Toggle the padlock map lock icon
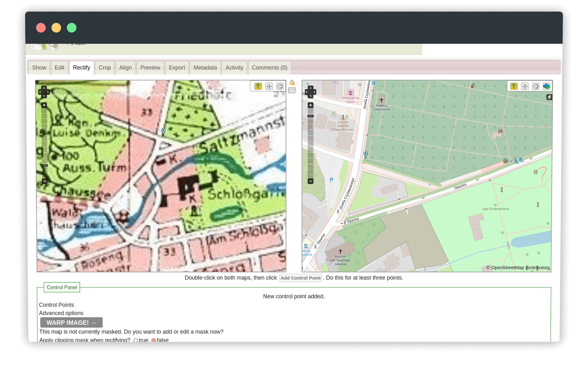Viewport: 588px width, 368px height. tap(292, 82)
